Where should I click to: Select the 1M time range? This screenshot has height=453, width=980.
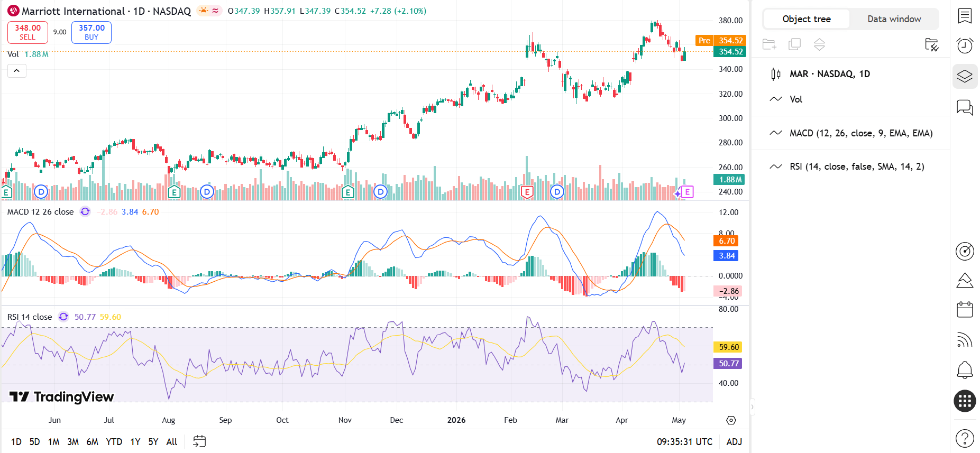[53, 441]
